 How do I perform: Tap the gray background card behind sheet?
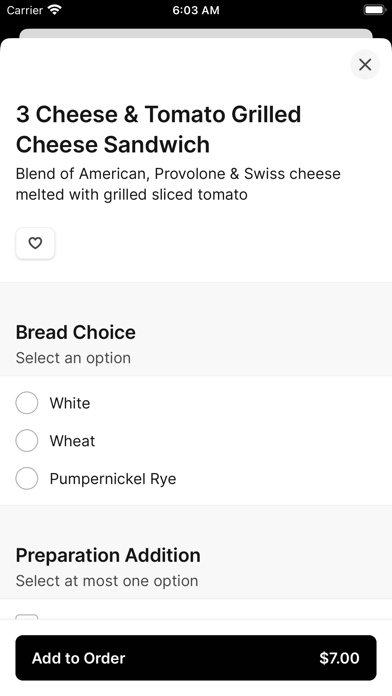[x=196, y=33]
